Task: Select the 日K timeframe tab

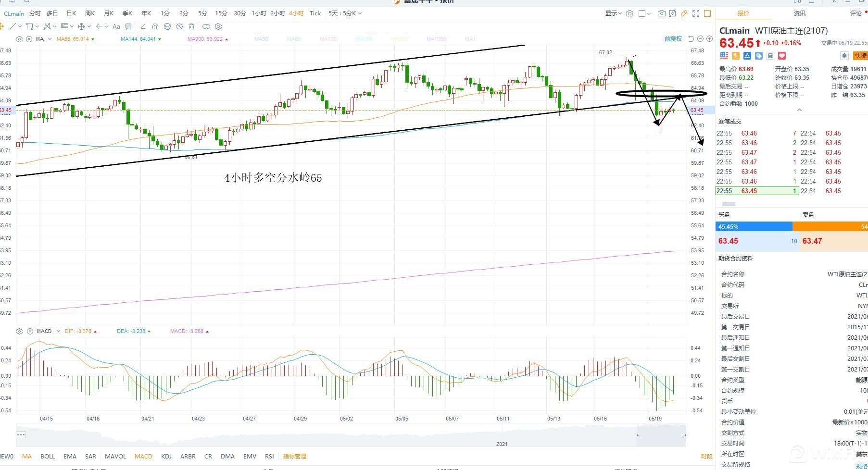Action: pyautogui.click(x=71, y=13)
